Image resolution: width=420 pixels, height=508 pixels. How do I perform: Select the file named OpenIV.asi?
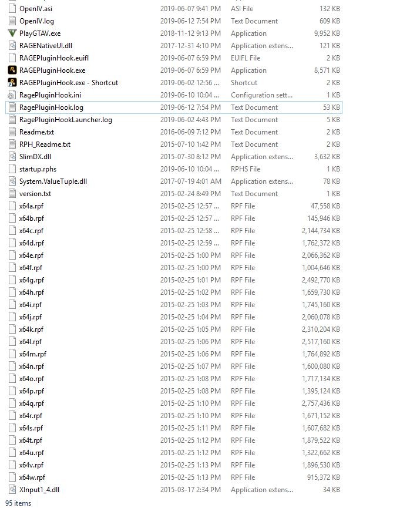[36, 9]
